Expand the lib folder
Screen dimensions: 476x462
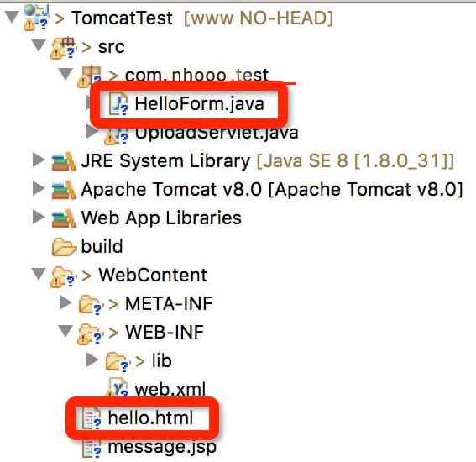pyautogui.click(x=92, y=360)
